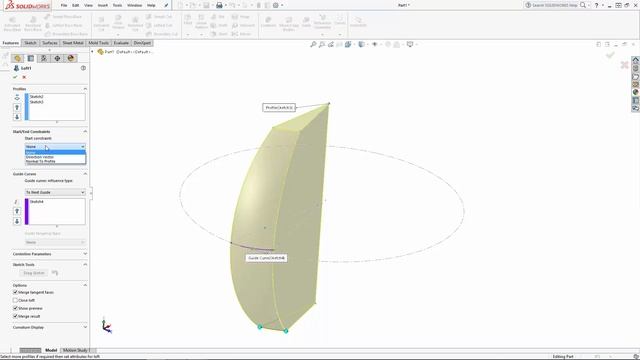Collapse the Sketch Tools section
This screenshot has width=640, height=360.
85,264
